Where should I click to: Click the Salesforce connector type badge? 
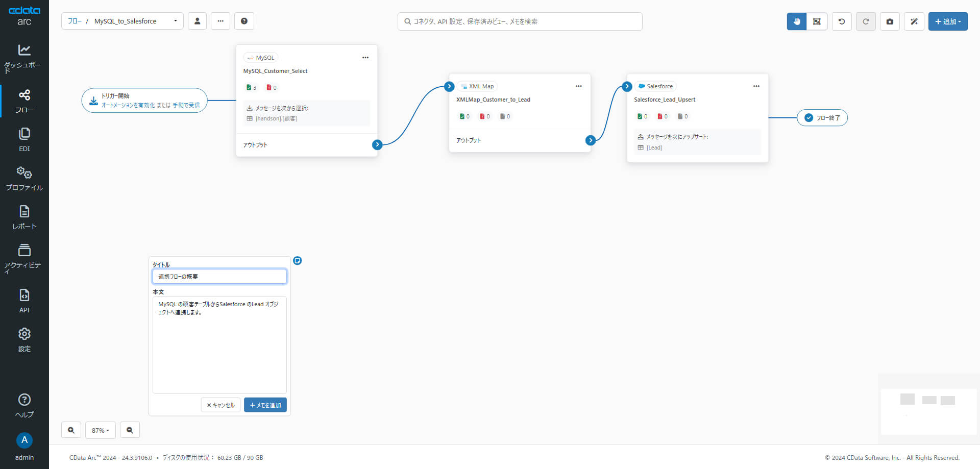click(x=655, y=86)
